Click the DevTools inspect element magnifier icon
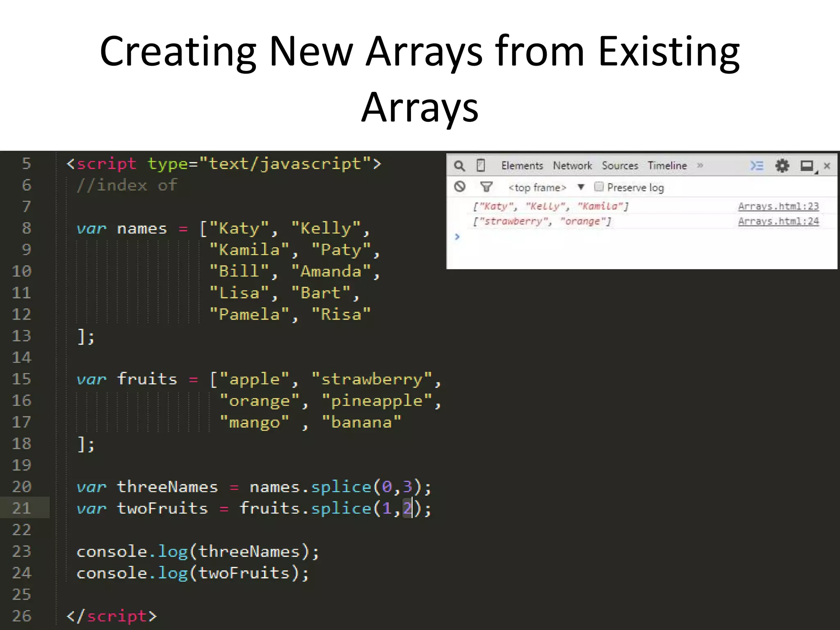Viewport: 840px width, 630px height. pyautogui.click(x=459, y=166)
